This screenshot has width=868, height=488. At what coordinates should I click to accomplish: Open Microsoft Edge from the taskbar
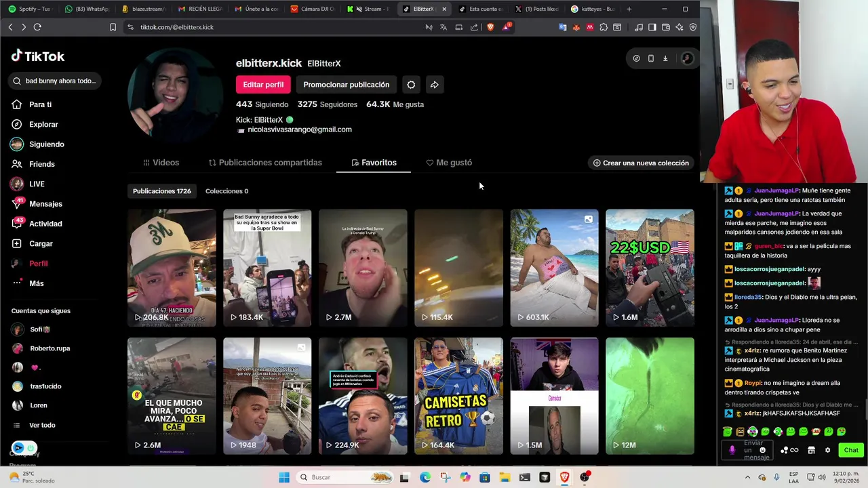[x=425, y=477]
